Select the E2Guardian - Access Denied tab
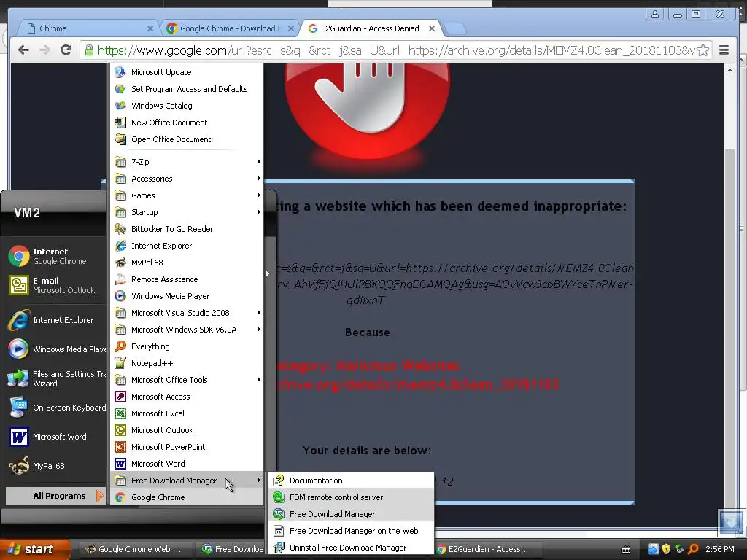Screen dimensions: 747x560 pyautogui.click(x=371, y=28)
